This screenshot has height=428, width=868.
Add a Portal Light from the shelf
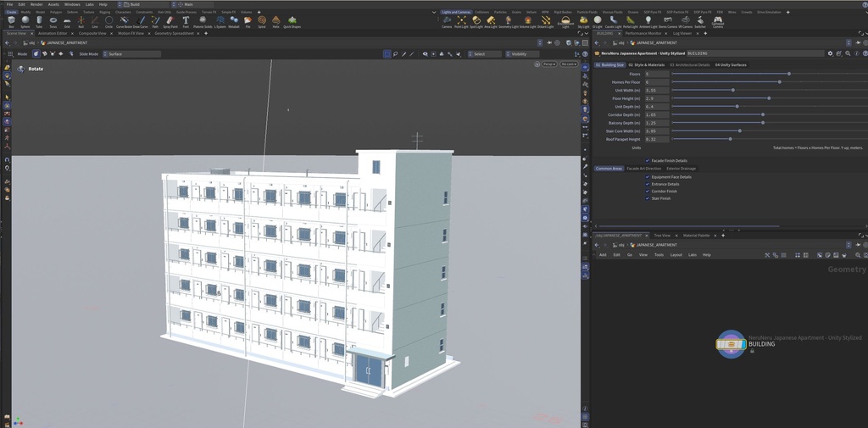[631, 21]
